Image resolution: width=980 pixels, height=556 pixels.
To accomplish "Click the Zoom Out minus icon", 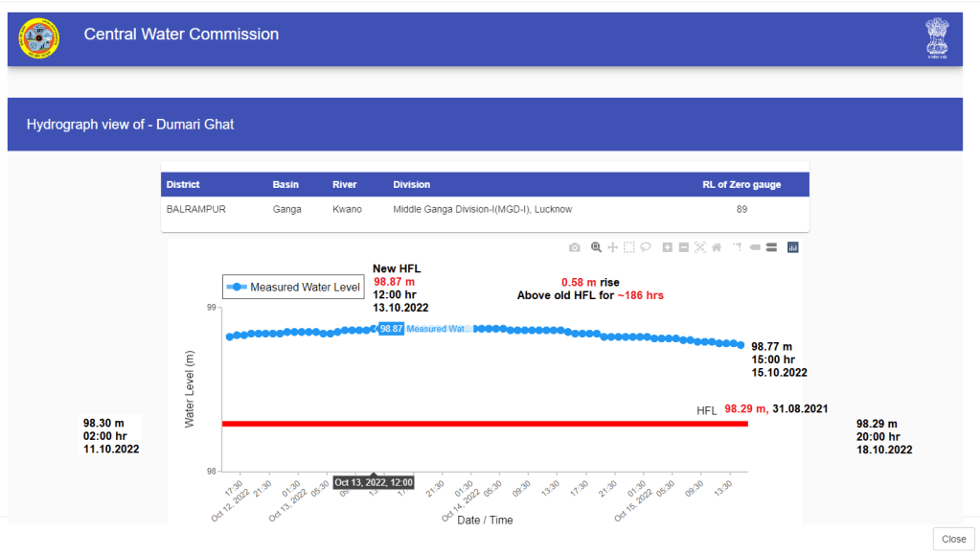I will click(684, 247).
